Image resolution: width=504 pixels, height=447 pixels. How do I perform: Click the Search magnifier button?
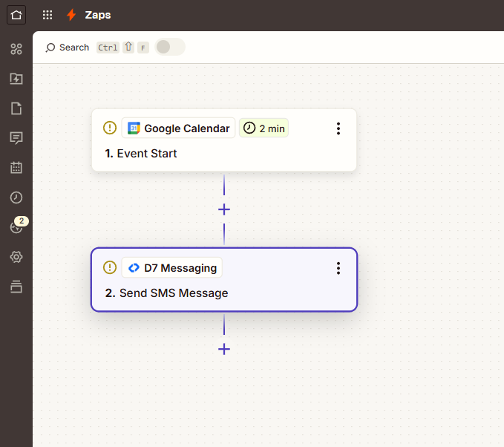pyautogui.click(x=68, y=48)
